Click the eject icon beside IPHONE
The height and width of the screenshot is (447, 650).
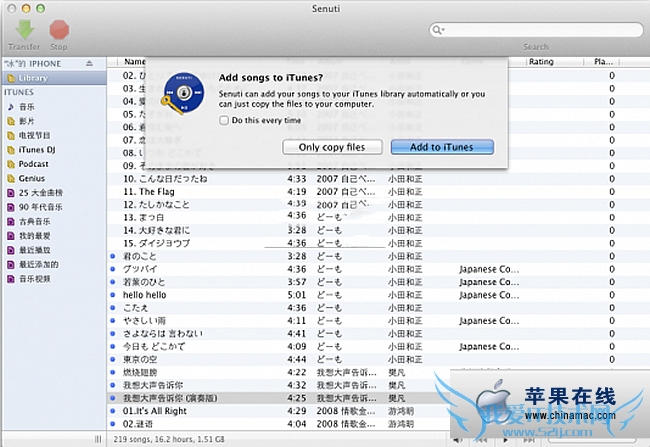89,63
